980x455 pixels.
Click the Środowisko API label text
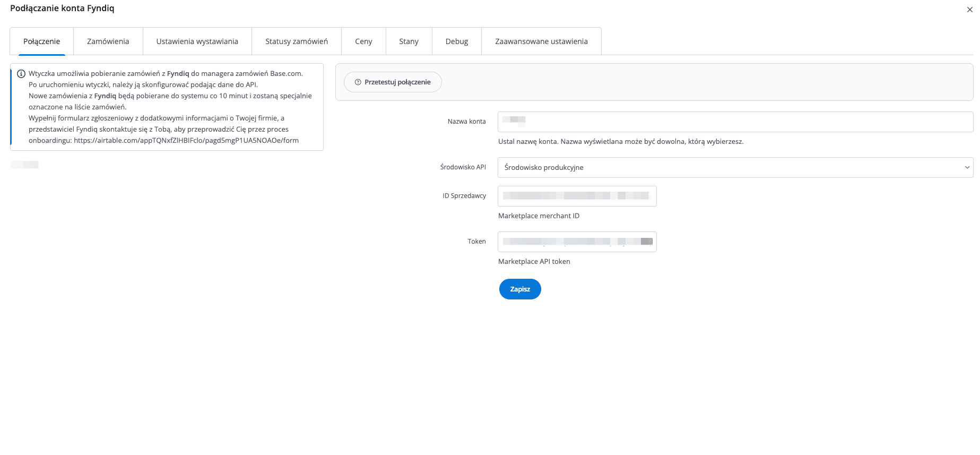(463, 167)
